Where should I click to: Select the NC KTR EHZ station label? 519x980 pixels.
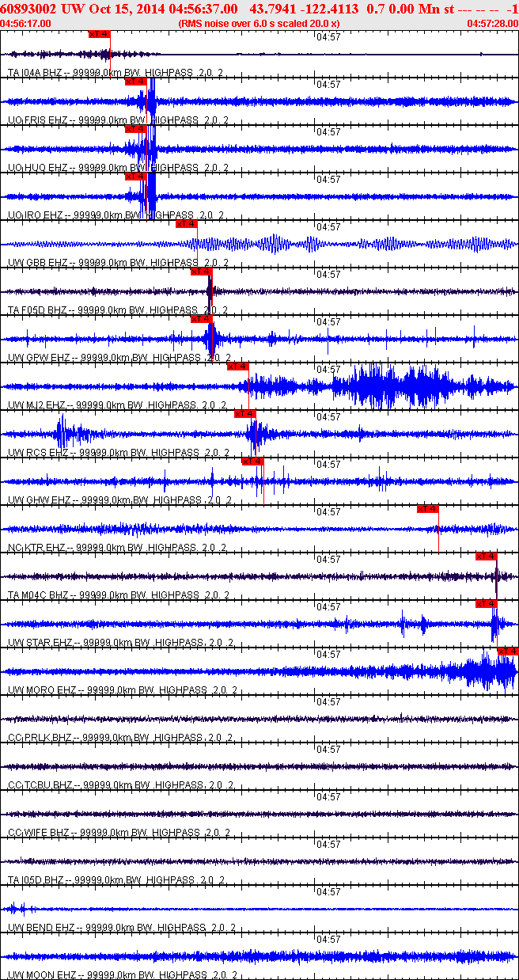tap(117, 548)
